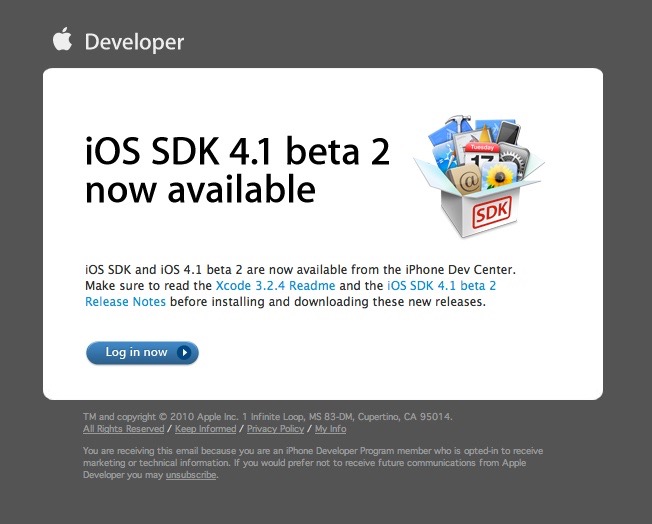652x524 pixels.
Task: Open All Rights Reserved link
Action: pos(123,429)
